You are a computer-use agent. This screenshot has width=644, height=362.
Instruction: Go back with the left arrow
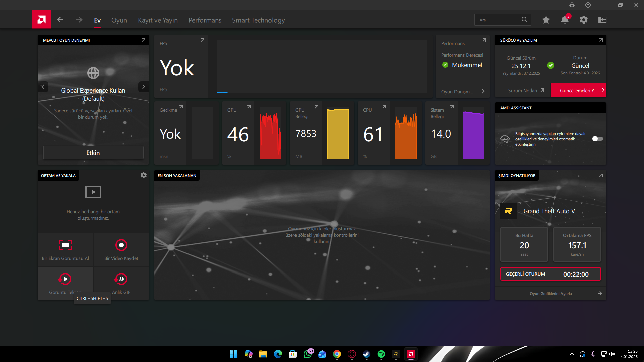(x=60, y=20)
